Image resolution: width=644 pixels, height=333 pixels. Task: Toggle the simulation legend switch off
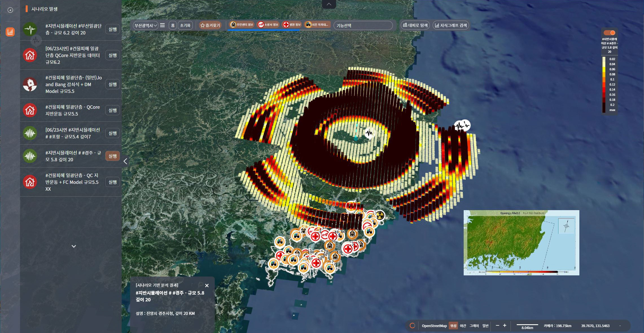(609, 33)
